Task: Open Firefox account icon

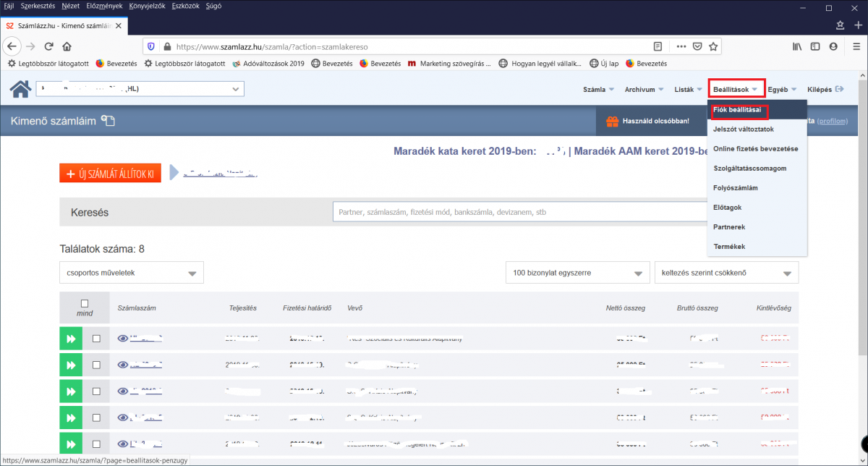Action: click(834, 46)
